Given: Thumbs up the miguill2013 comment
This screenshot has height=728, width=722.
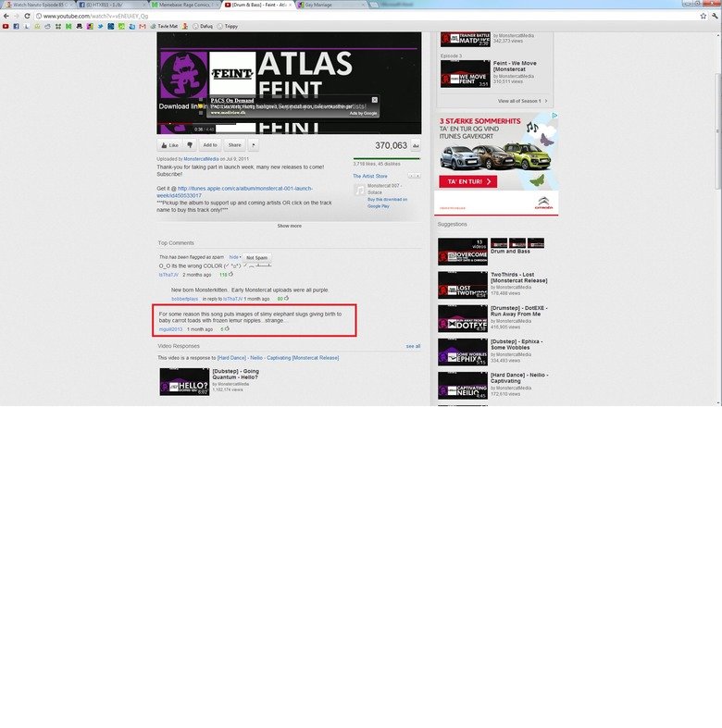Looking at the screenshot, I should 229,328.
